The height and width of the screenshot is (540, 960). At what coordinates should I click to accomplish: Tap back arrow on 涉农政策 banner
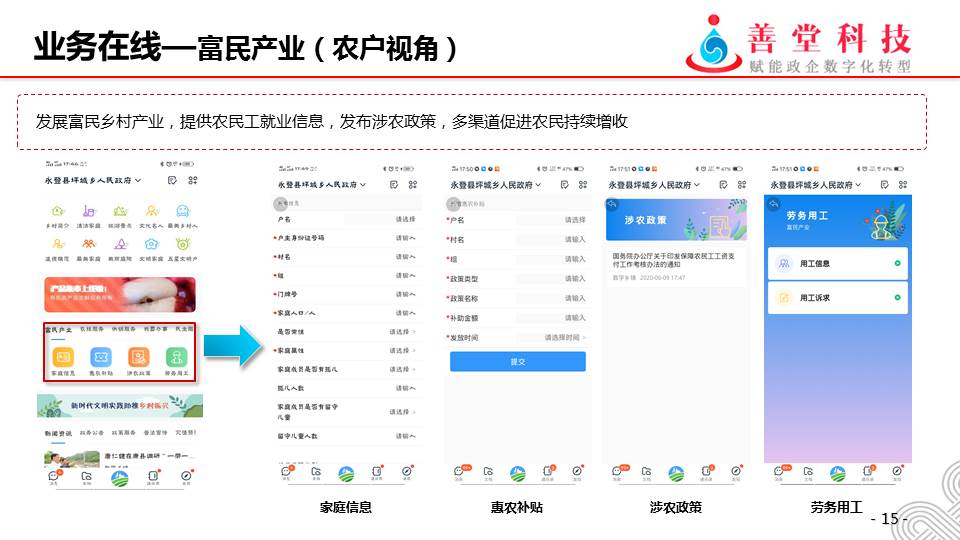tap(612, 204)
